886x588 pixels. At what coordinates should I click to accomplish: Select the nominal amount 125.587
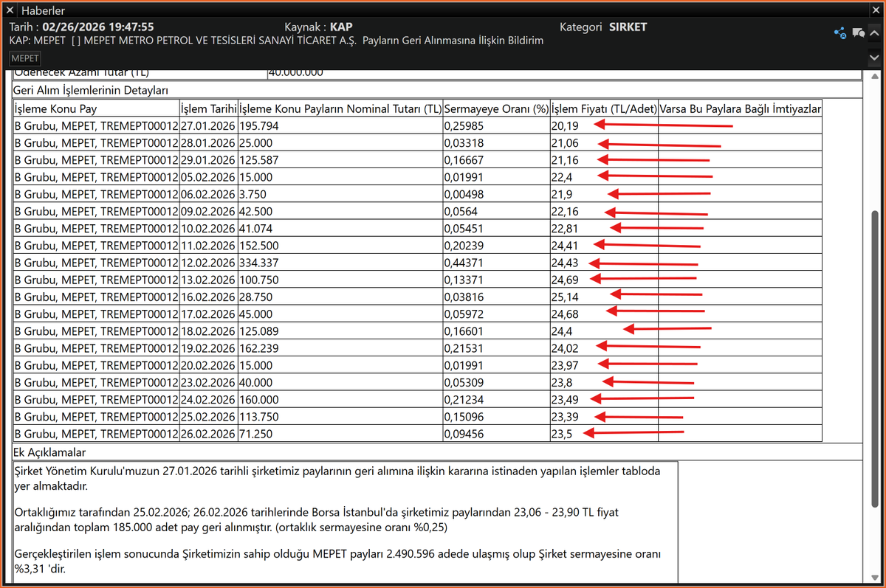340,160
